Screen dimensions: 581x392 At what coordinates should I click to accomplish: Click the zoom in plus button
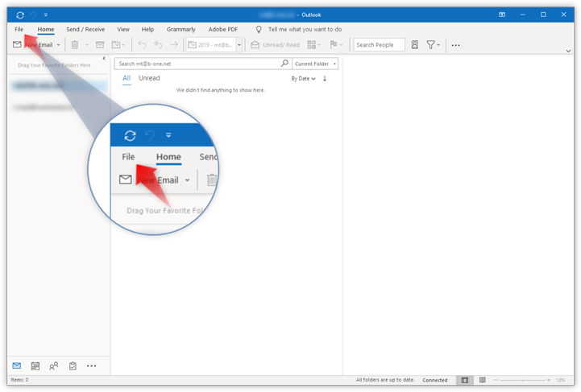549,380
